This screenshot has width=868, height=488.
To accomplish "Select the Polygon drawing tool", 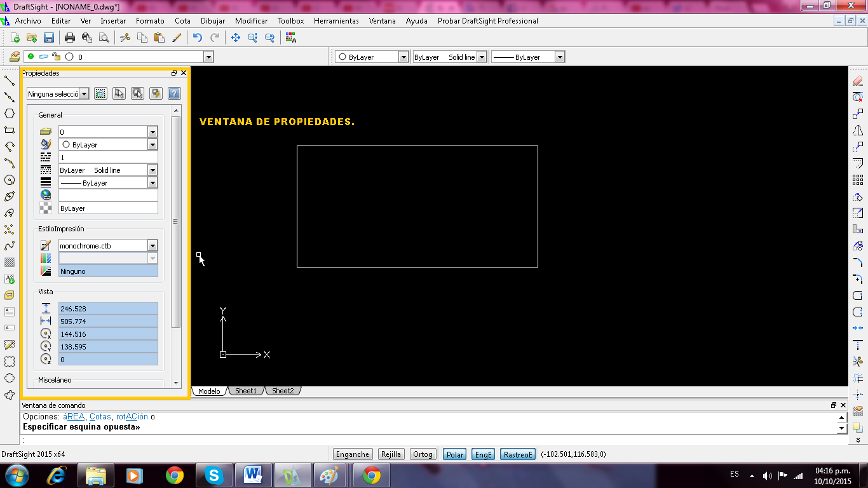I will coord(10,114).
